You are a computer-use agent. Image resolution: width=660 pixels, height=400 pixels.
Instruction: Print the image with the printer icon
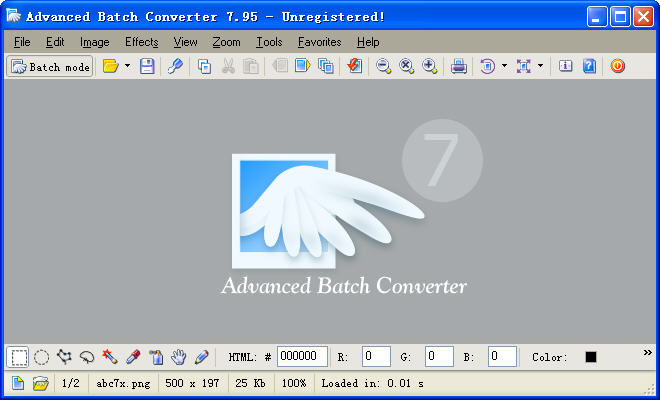pyautogui.click(x=458, y=66)
